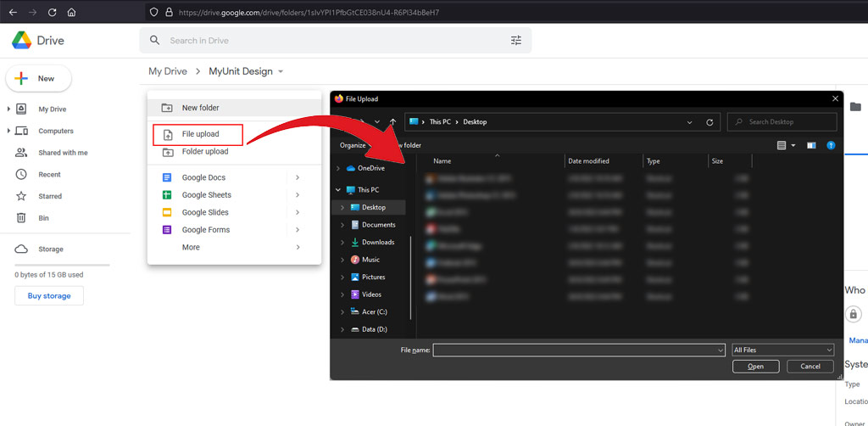Select Google Slides in the menu

[205, 213]
